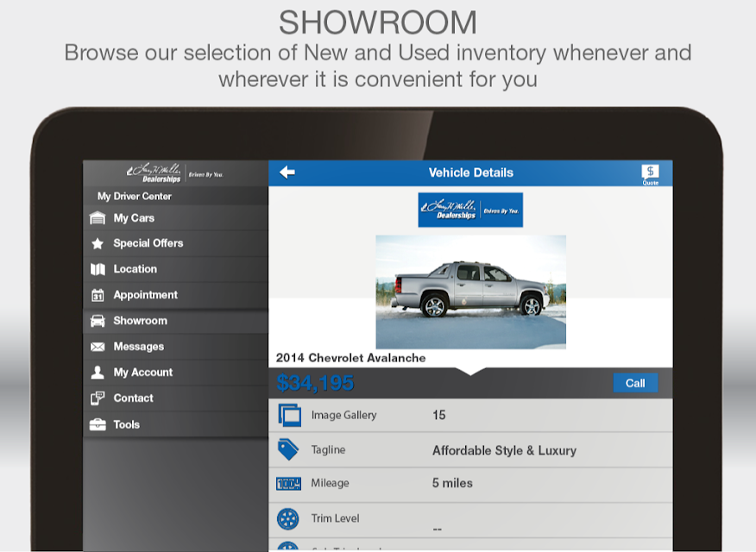Select the My Driver Center header

pos(134,197)
